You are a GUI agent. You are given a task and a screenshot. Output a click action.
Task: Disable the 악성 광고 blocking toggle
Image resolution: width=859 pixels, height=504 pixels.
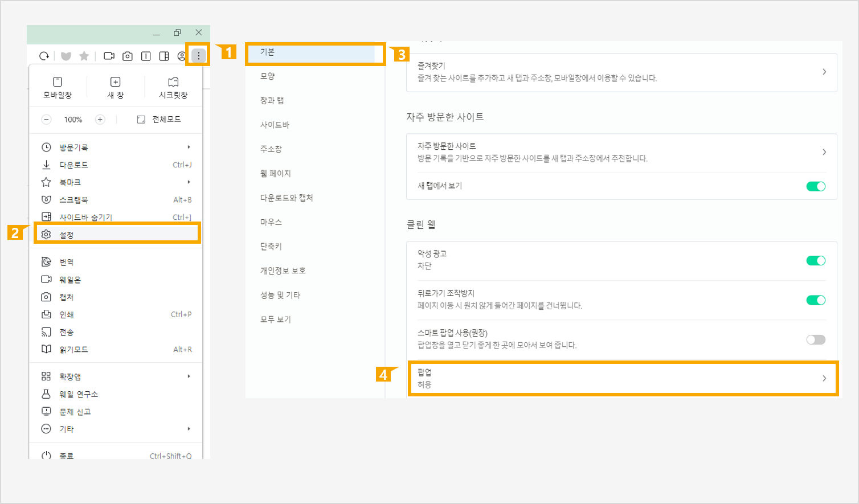click(815, 261)
